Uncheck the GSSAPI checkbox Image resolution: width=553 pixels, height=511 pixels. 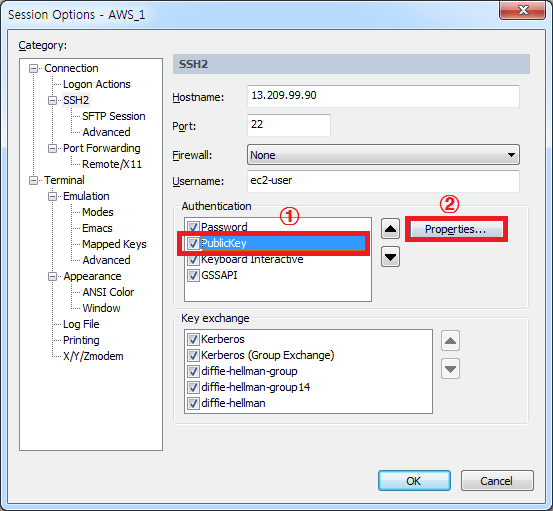coord(193,275)
